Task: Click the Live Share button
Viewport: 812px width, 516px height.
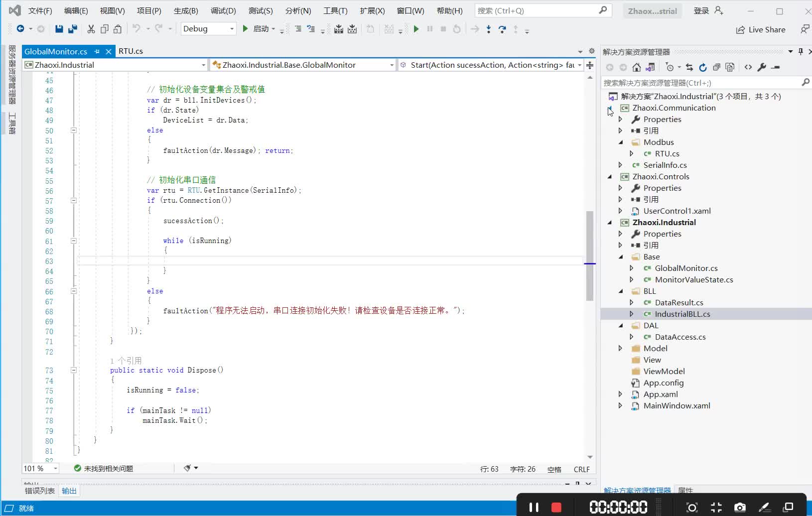Action: tap(761, 30)
